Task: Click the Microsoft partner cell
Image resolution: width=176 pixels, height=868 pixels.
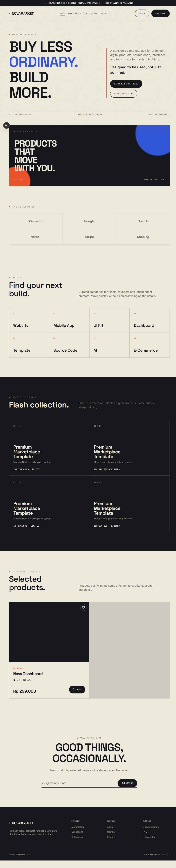Action: [36, 221]
